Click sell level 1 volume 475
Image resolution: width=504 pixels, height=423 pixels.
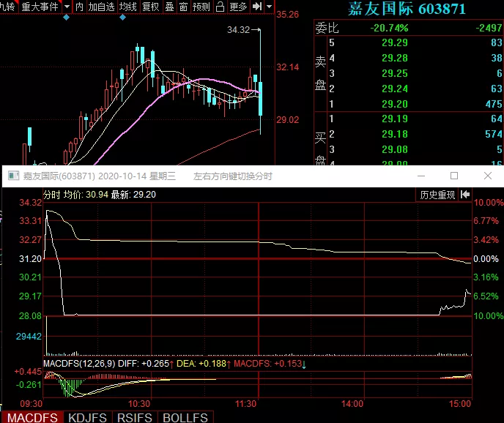[x=494, y=104]
